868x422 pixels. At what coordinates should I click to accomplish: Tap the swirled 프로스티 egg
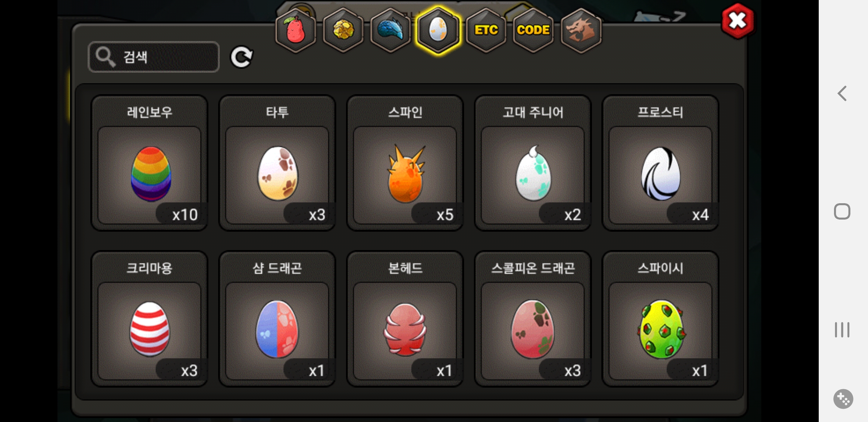[x=661, y=163]
